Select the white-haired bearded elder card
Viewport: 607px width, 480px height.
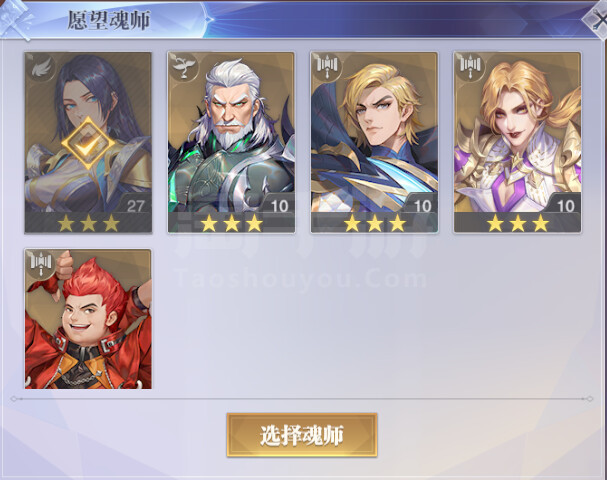point(231,142)
